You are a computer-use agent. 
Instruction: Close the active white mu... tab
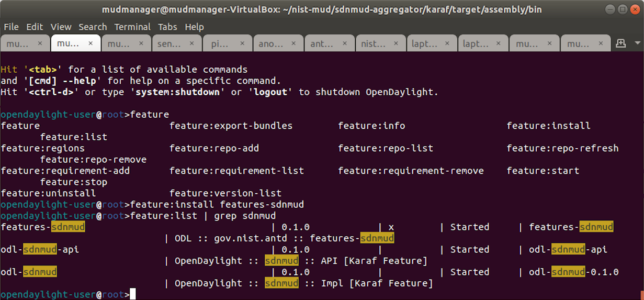pos(91,44)
